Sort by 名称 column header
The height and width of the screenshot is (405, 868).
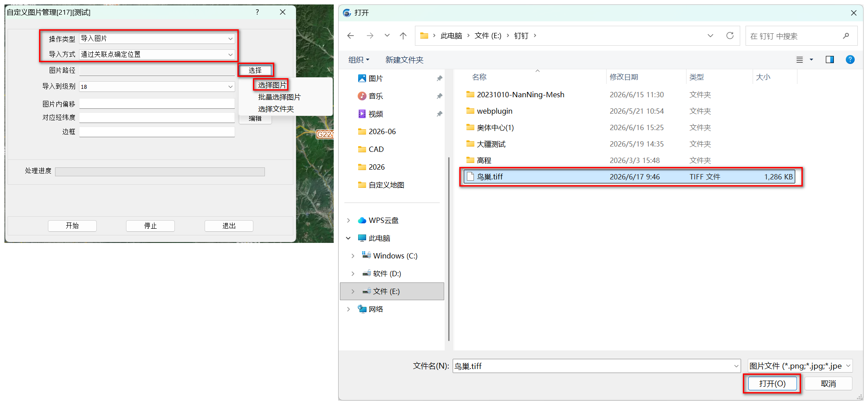click(479, 77)
